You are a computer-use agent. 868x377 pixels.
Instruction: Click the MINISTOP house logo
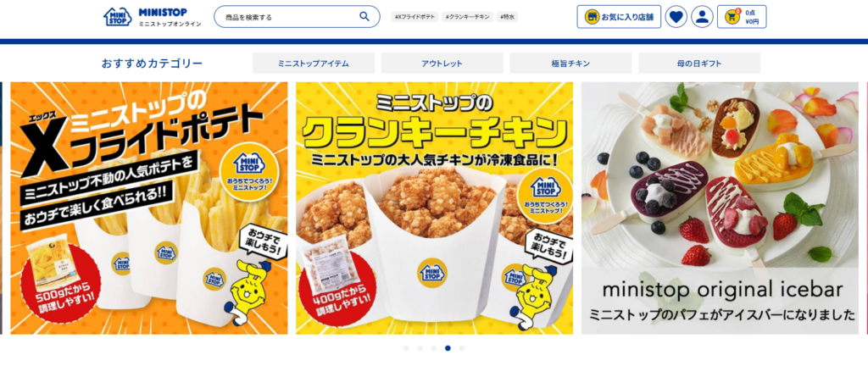[117, 17]
